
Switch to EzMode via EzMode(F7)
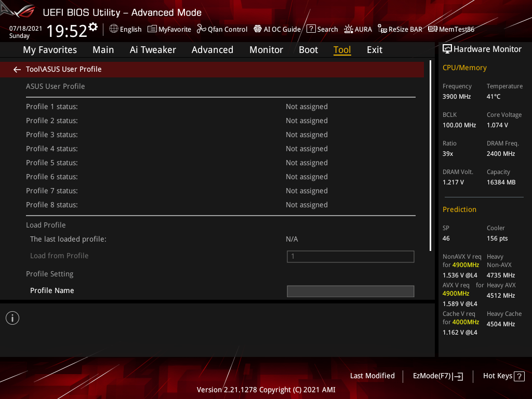coord(437,376)
